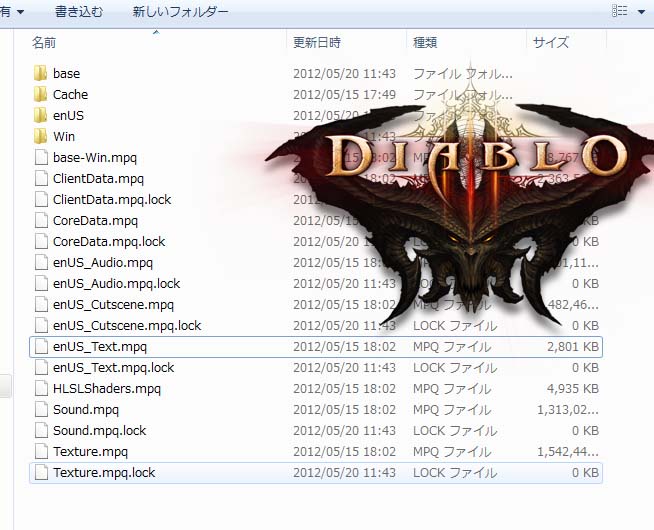Select the Texture.mpq.lock file icon
This screenshot has height=530, width=654.
41,472
